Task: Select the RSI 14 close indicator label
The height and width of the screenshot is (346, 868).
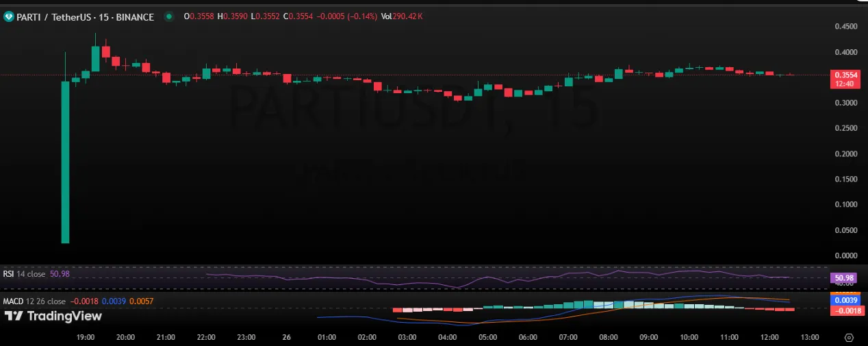Action: point(25,274)
